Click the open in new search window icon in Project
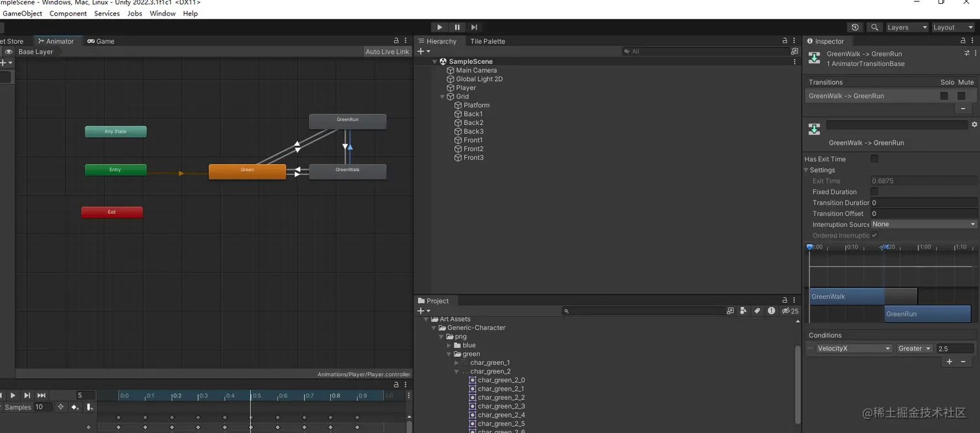This screenshot has width=980, height=433. pyautogui.click(x=730, y=311)
